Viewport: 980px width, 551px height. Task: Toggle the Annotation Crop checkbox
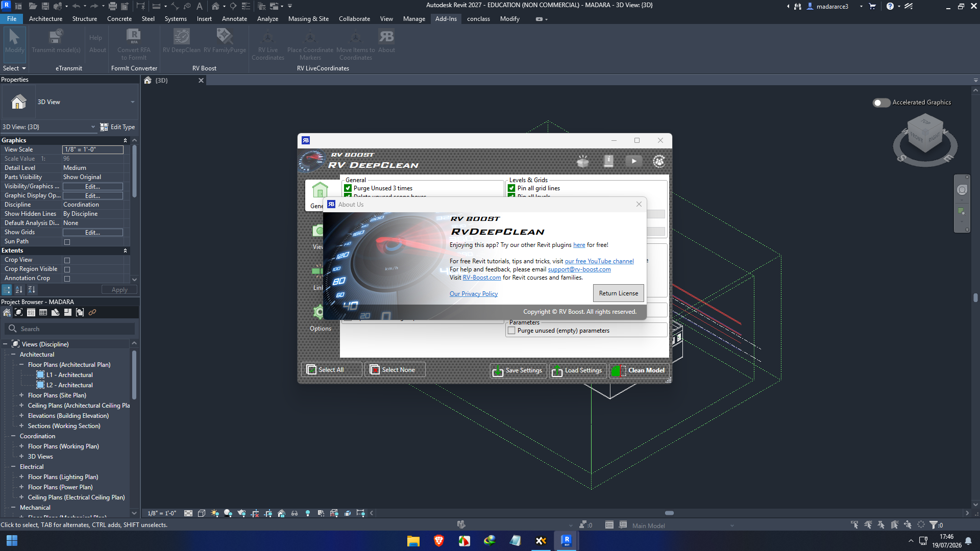(x=67, y=279)
